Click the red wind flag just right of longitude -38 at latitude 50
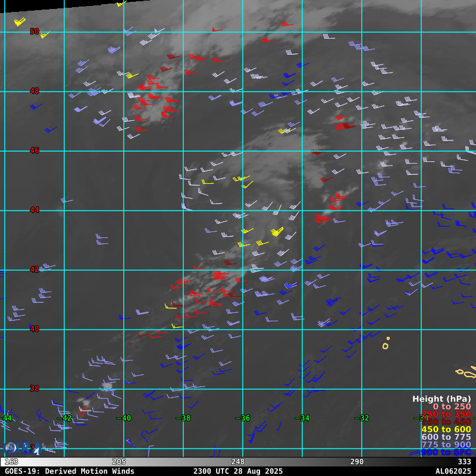The width and height of the screenshot is (476, 476). (x=217, y=29)
